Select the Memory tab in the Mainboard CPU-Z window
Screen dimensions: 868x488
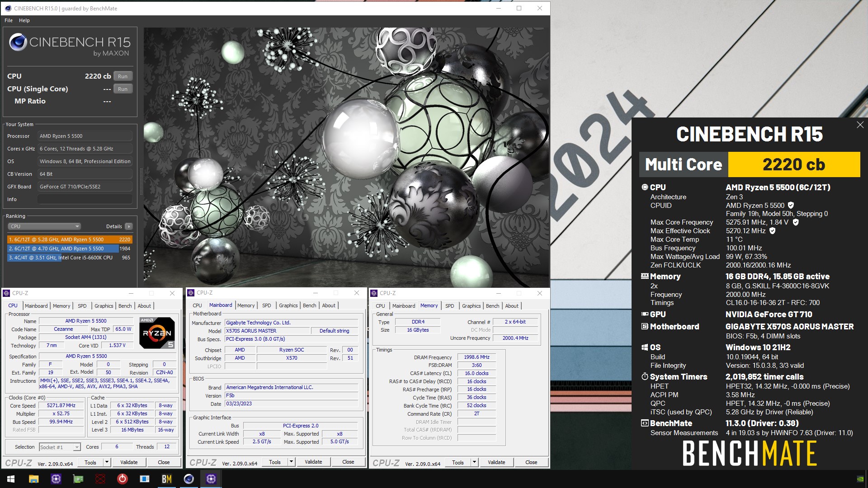click(x=246, y=305)
